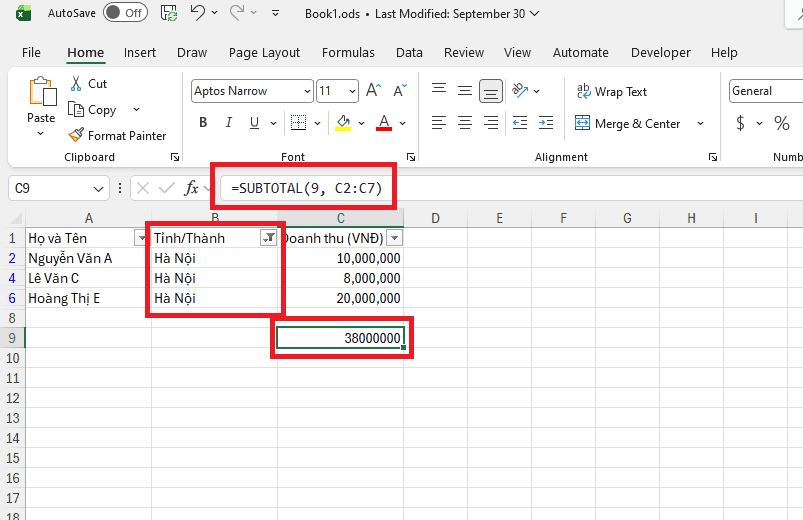Open the Clipboard dialog launcher
The width and height of the screenshot is (803, 520).
(x=175, y=157)
